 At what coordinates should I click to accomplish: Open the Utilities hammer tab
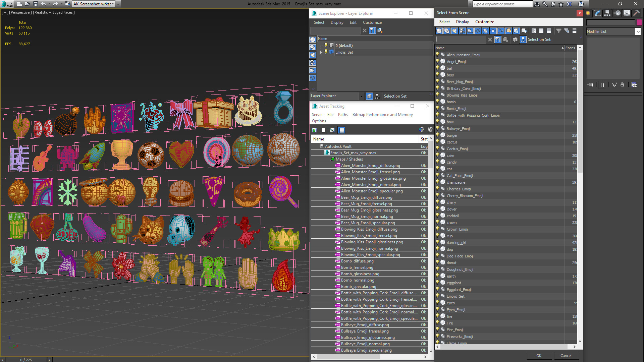click(x=636, y=13)
